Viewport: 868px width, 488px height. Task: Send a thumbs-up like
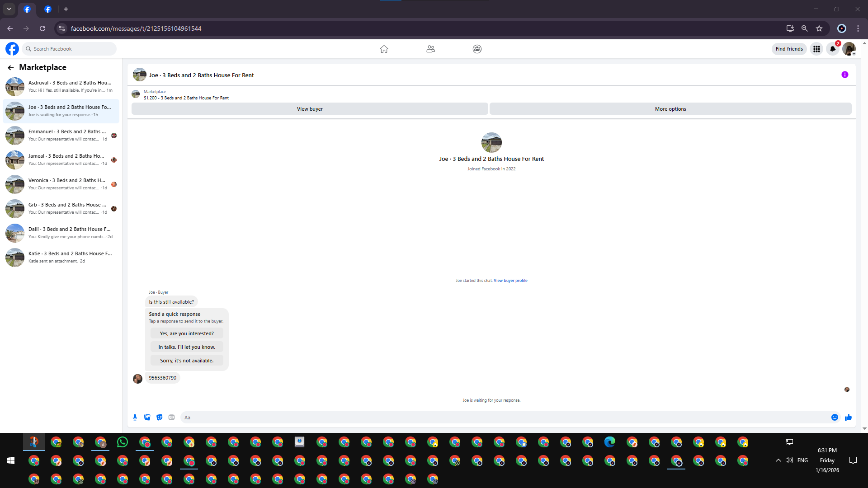[x=848, y=418]
